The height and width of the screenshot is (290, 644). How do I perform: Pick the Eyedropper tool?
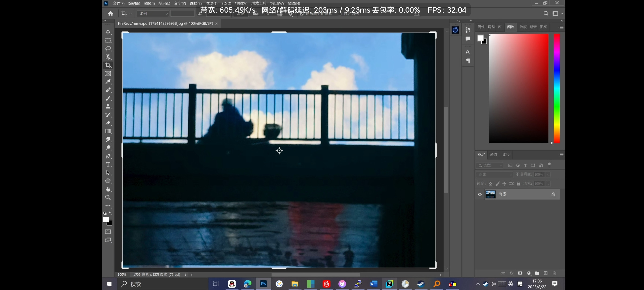click(x=108, y=82)
